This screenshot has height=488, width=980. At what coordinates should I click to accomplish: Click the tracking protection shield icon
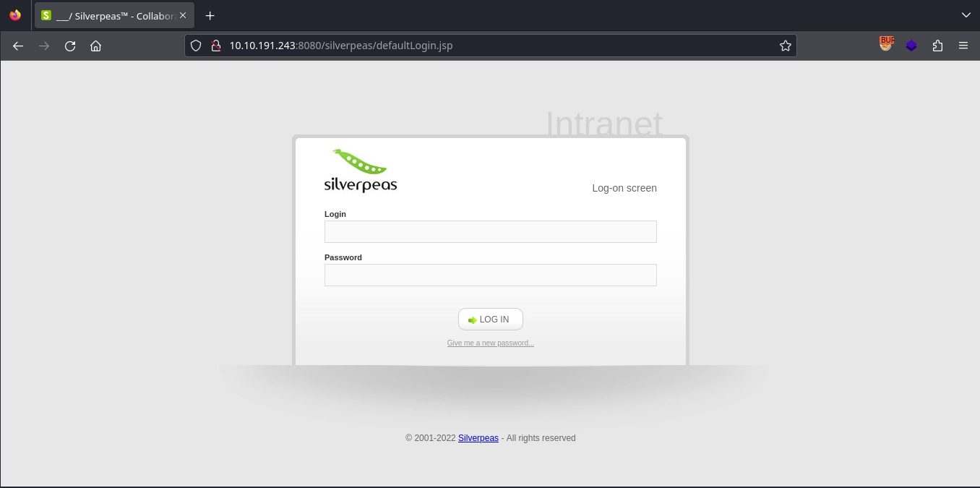196,46
